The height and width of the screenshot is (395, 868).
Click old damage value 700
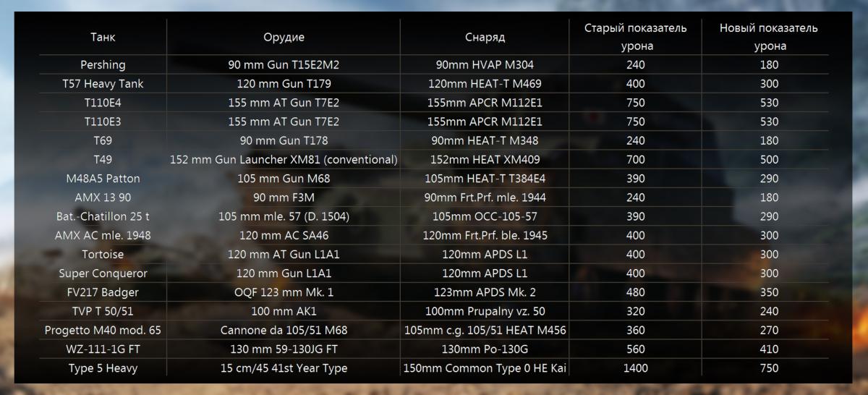coord(636,159)
